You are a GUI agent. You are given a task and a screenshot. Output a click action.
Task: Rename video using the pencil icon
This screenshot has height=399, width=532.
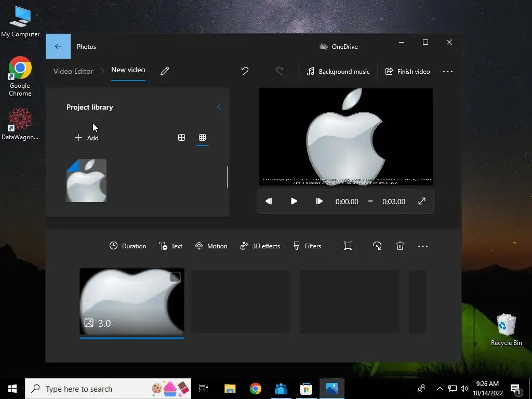165,71
